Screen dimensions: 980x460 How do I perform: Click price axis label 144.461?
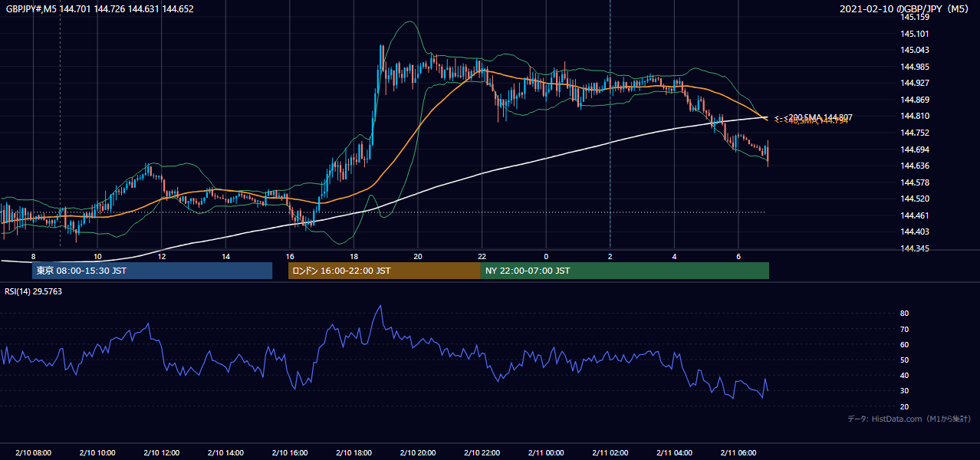click(x=915, y=215)
